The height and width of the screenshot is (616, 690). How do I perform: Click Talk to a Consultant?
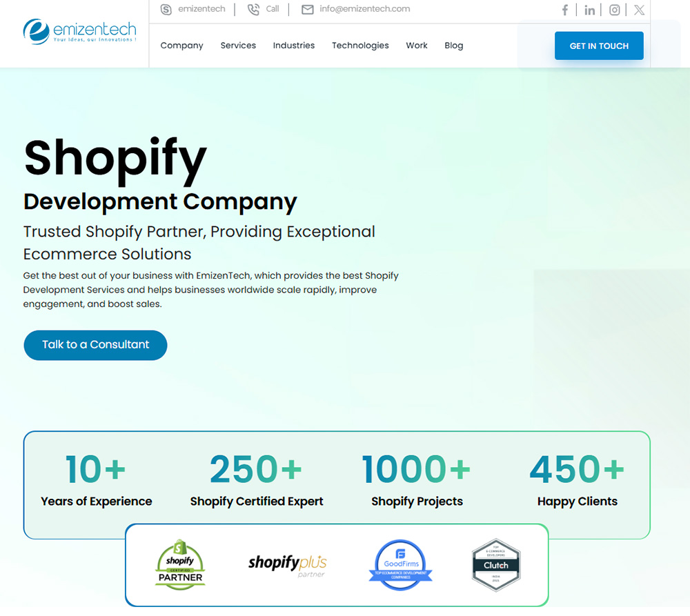pos(95,345)
